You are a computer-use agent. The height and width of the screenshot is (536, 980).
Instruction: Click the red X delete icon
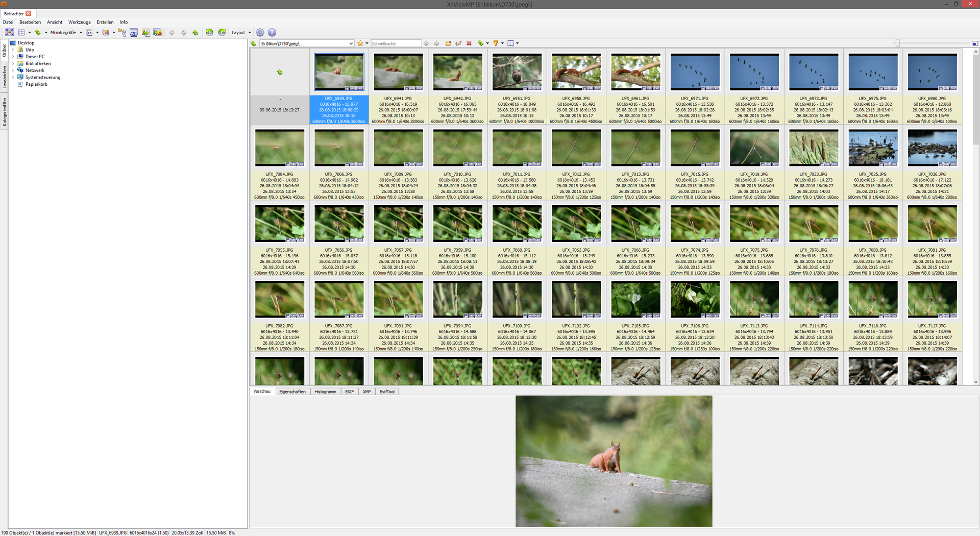click(x=469, y=43)
